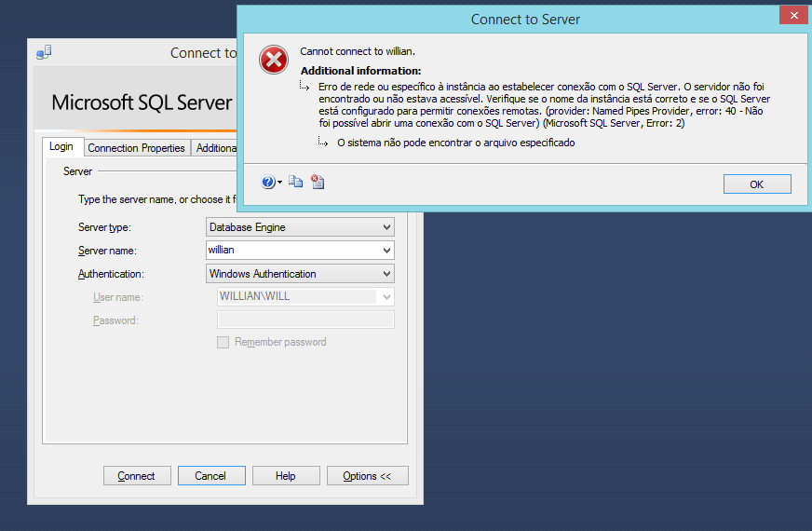This screenshot has height=531, width=812.
Task: Click 'O sistema não pode encontrar o arquivo especificado'
Action: tap(455, 143)
